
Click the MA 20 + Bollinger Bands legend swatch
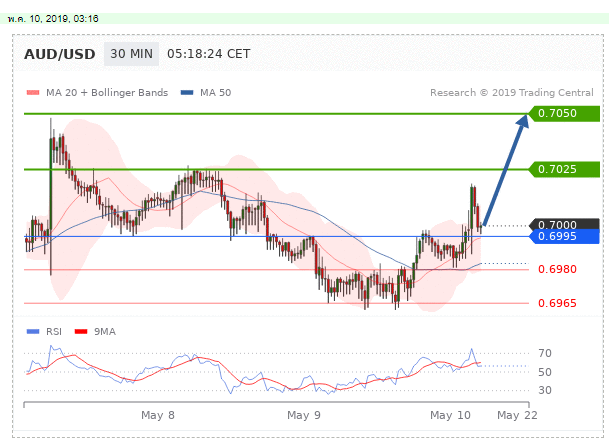click(33, 92)
